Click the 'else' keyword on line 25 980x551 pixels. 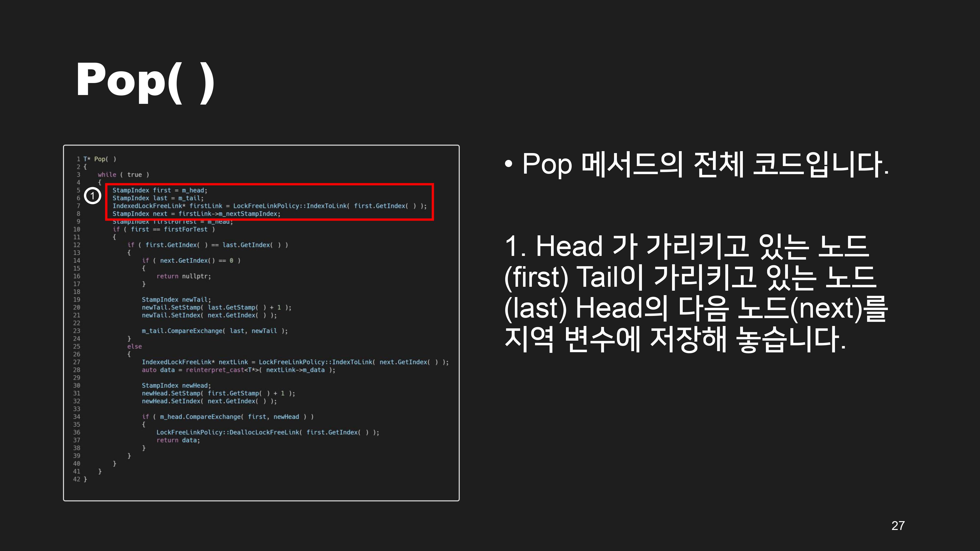click(134, 347)
